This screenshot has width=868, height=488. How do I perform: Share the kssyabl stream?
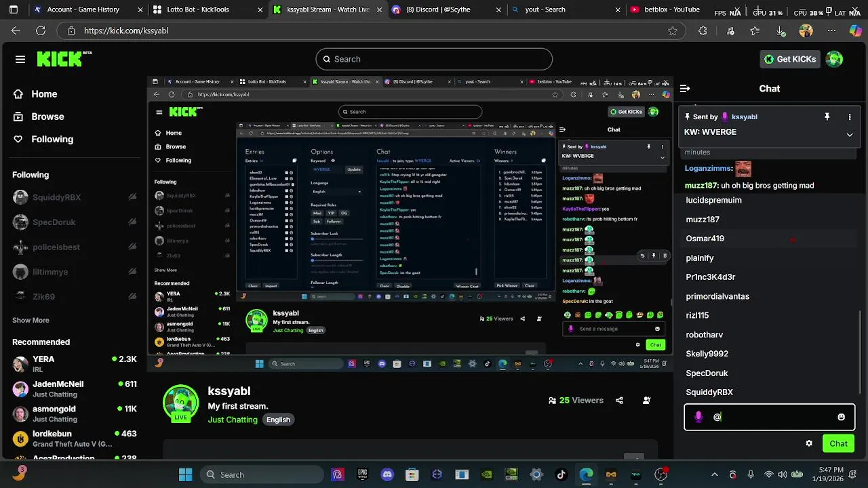coord(619,401)
